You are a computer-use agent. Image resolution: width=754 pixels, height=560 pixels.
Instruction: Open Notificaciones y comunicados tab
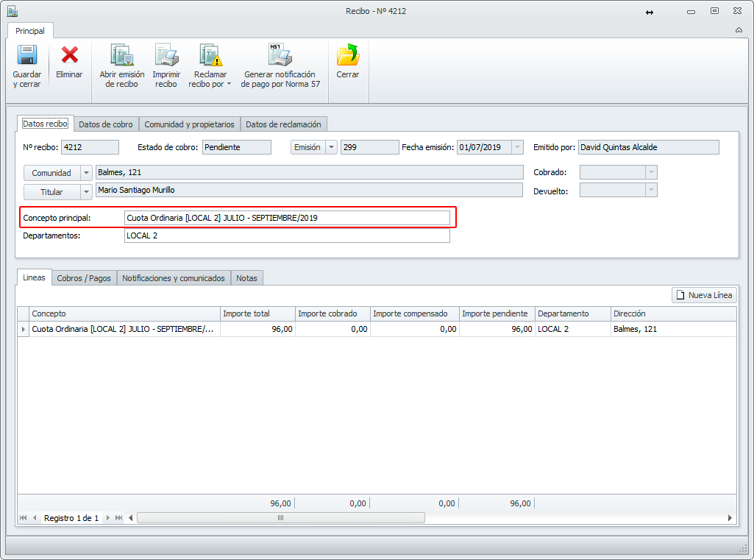click(x=173, y=278)
